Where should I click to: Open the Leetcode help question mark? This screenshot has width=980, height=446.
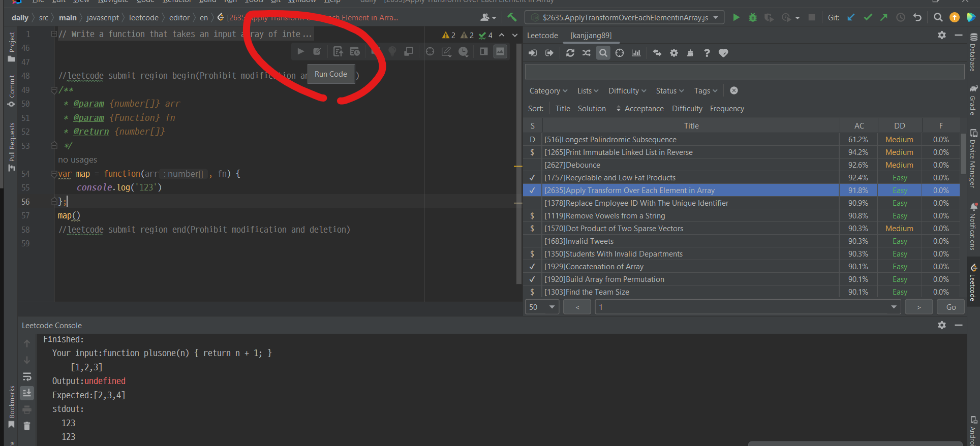707,53
